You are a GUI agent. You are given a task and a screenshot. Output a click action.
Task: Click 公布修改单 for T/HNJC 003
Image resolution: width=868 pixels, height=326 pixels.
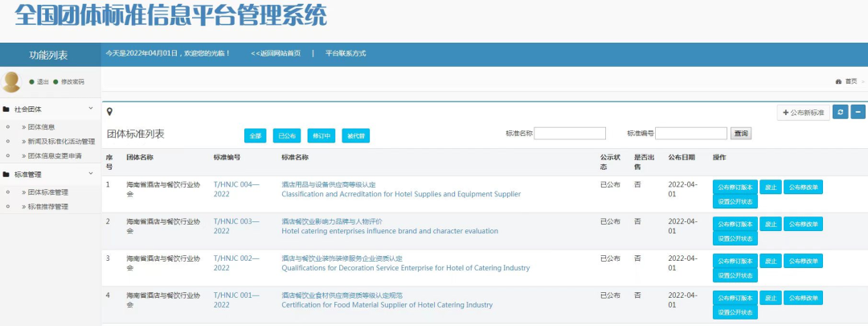coord(803,224)
